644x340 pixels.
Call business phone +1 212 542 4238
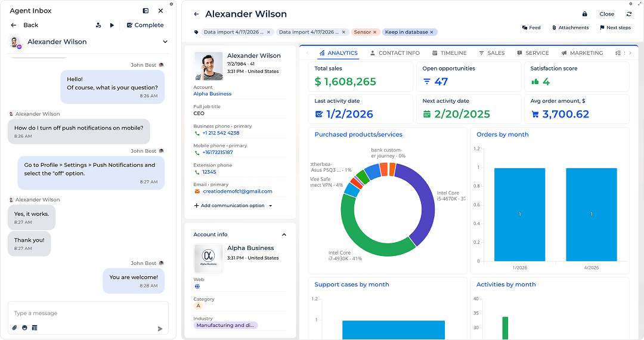pyautogui.click(x=221, y=133)
